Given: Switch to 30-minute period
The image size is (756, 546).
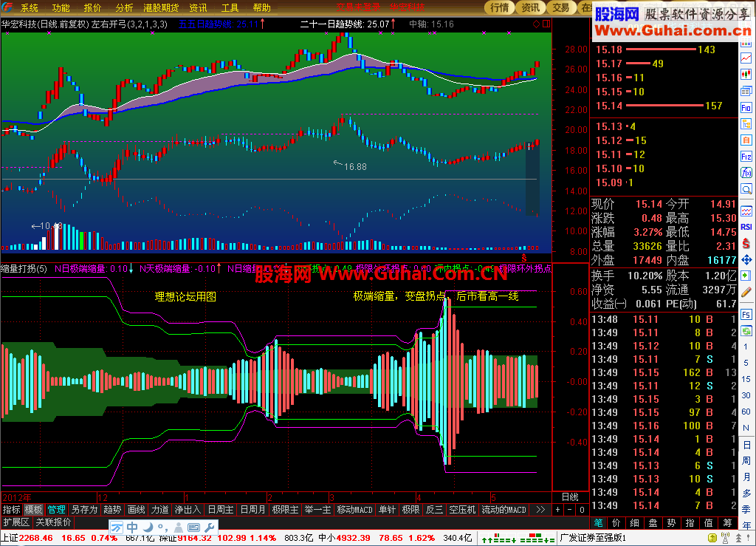Looking at the screenshot, I should point(746,395).
